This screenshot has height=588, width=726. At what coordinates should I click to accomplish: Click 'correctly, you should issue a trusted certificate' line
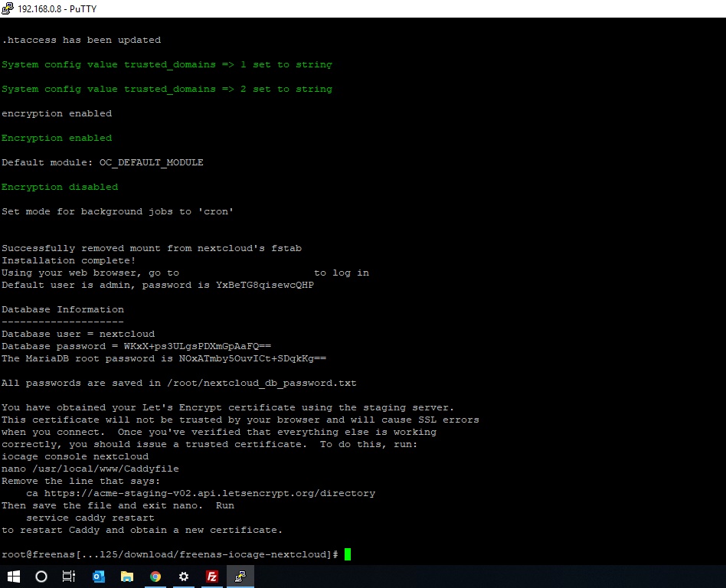point(209,445)
